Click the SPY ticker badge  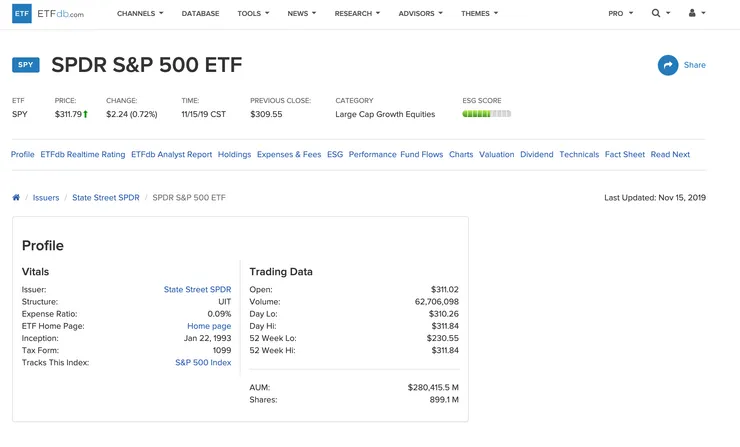click(26, 65)
